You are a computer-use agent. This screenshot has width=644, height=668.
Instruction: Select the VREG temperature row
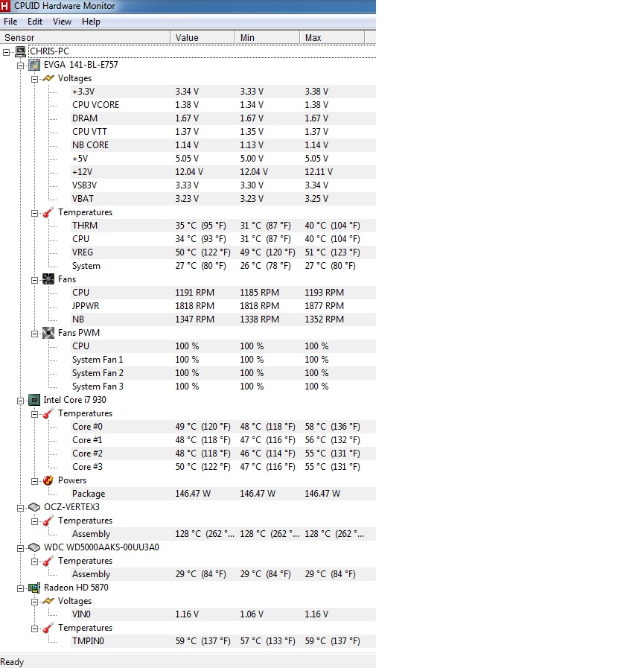pos(223,252)
